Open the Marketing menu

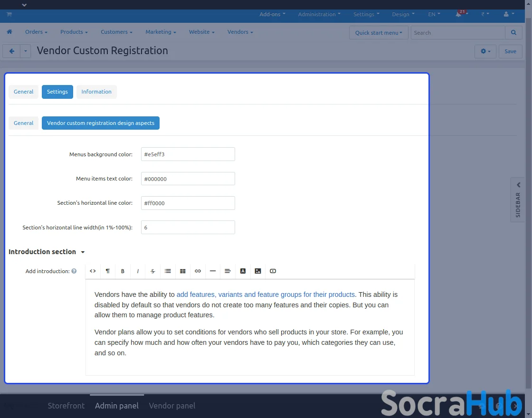click(161, 32)
